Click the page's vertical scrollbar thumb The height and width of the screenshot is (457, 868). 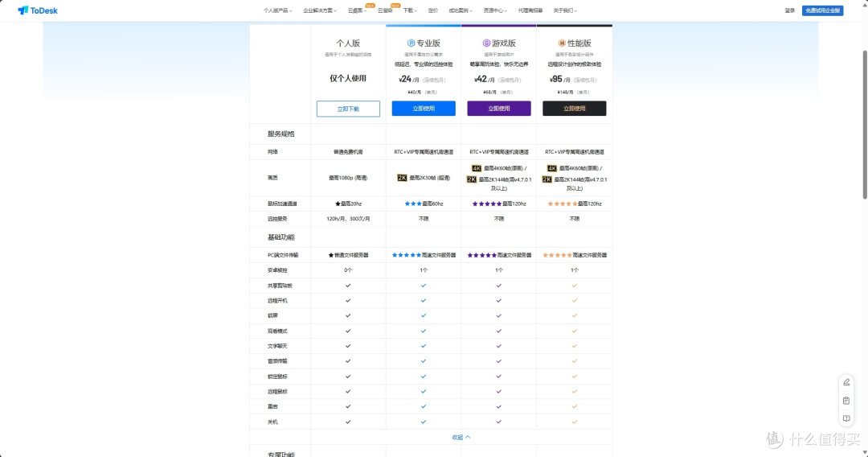[x=865, y=125]
